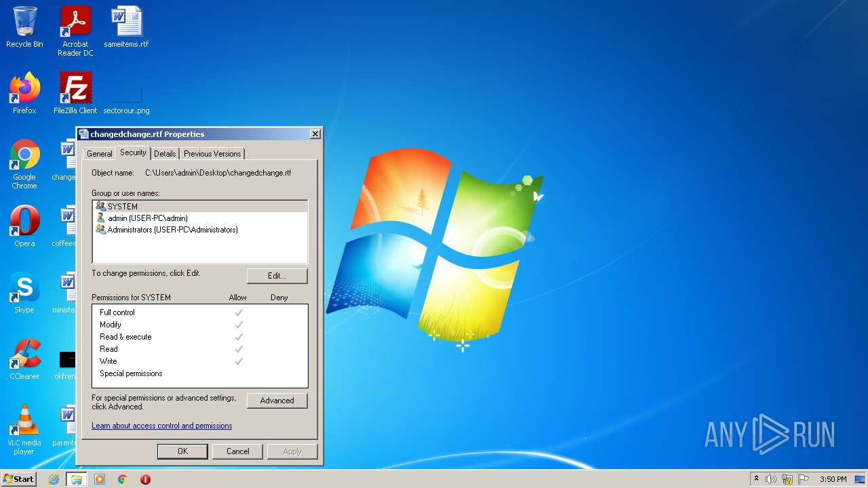Select the sameitems.rtf desktop file
Image resolution: width=868 pixels, height=488 pixels.
(x=126, y=27)
